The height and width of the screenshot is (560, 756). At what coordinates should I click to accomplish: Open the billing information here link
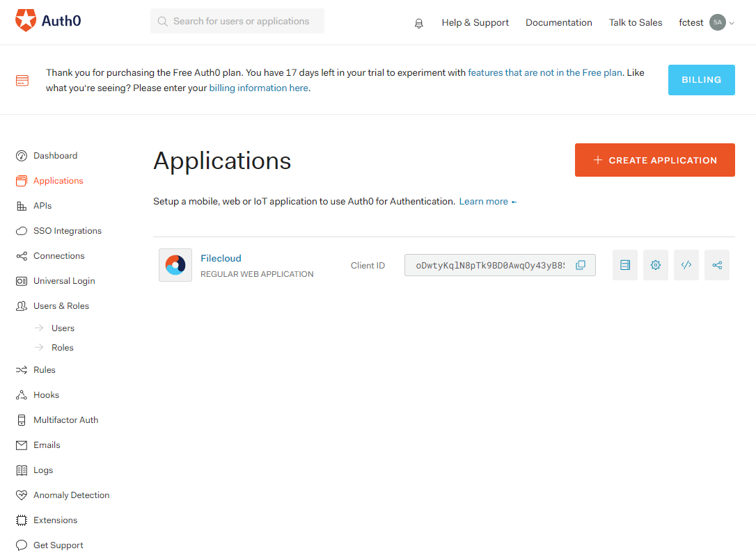tap(258, 88)
